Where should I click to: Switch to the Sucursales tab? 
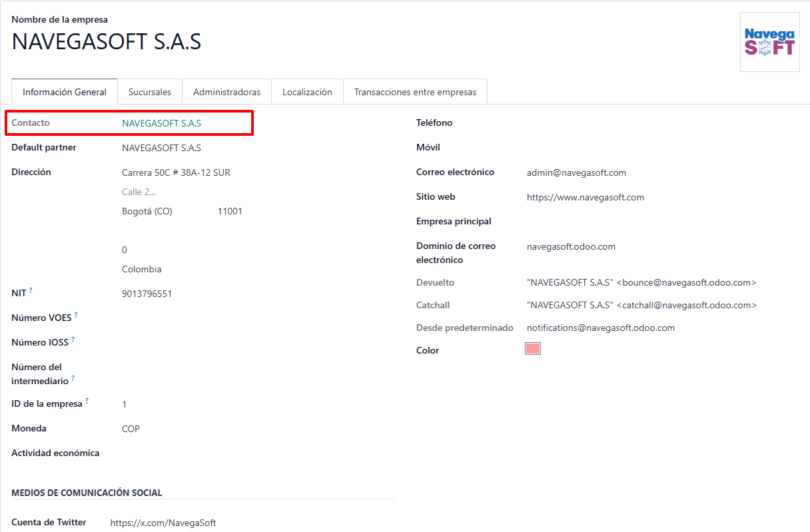pos(150,92)
